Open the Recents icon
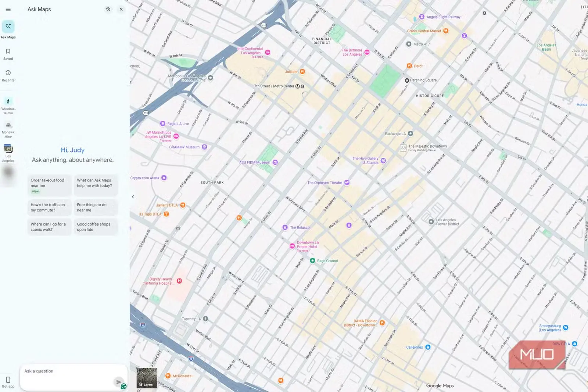Screen dimensions: 588x392 pos(8,73)
